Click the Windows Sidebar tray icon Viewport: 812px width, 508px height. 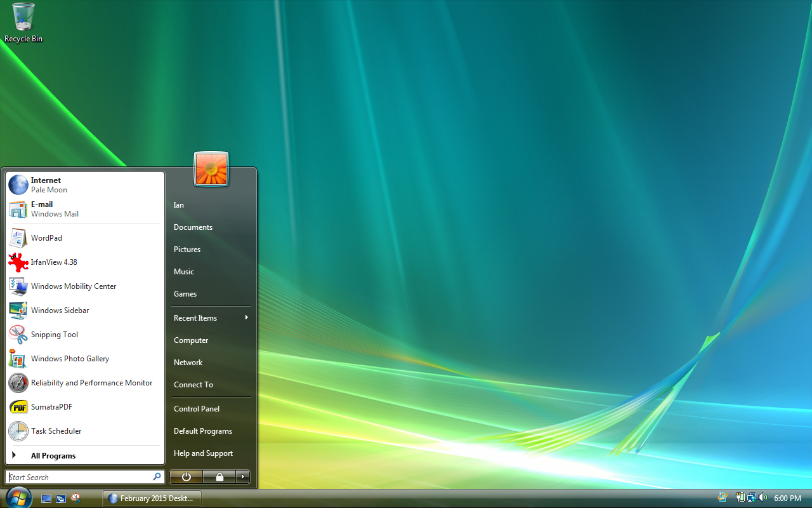click(722, 498)
